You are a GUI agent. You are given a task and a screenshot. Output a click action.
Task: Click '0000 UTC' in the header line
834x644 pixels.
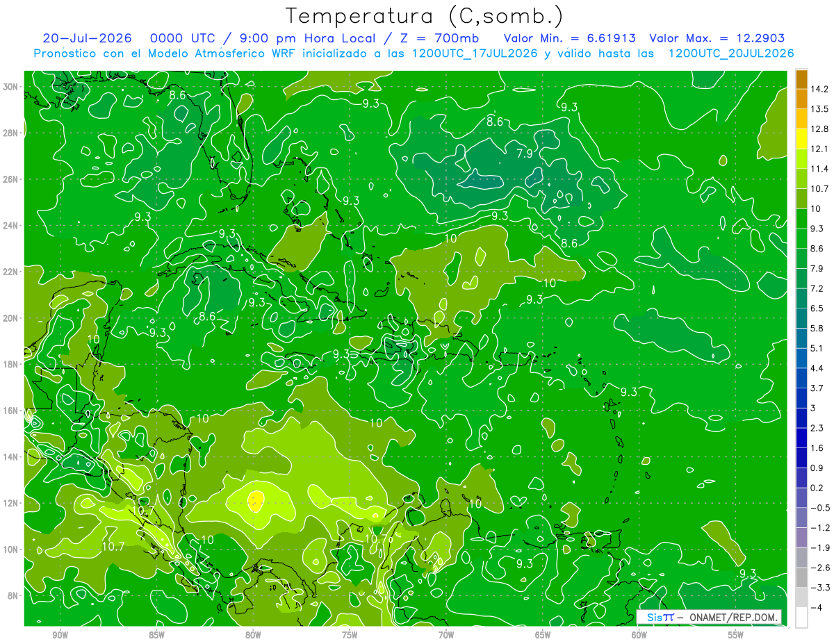point(182,38)
